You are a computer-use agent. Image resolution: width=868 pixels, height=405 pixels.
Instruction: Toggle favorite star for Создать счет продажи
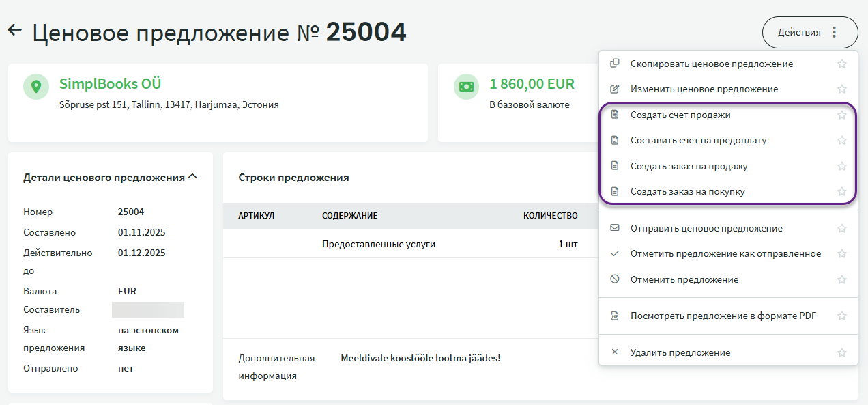pos(841,115)
